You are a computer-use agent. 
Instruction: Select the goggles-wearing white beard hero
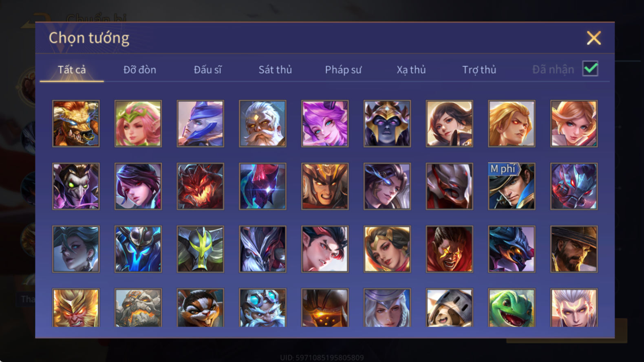click(x=262, y=308)
